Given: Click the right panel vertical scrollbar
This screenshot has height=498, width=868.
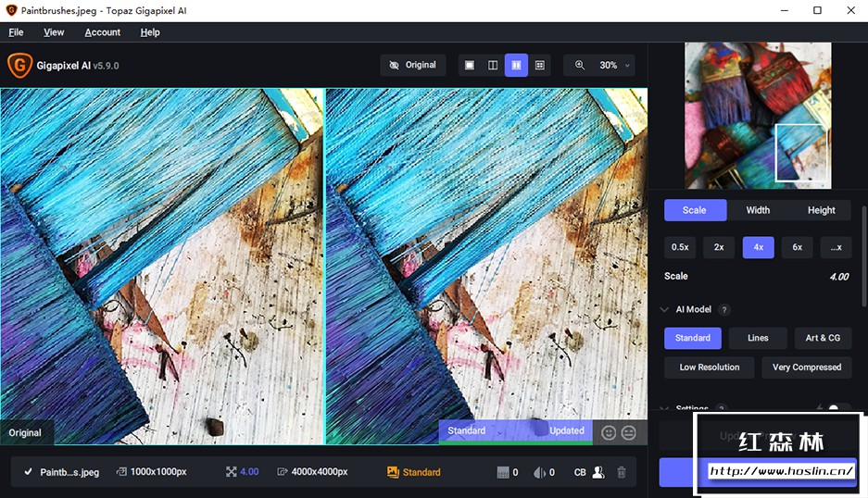Looking at the screenshot, I should click(864, 256).
